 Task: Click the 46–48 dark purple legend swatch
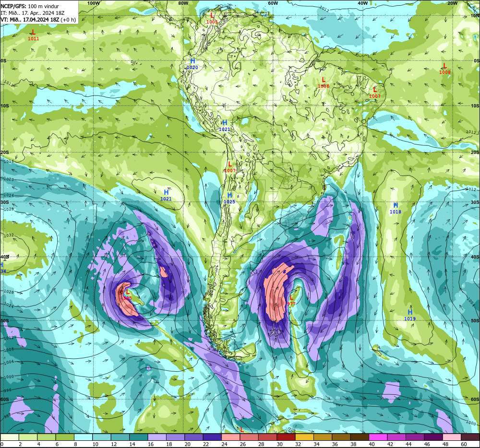point(434,437)
